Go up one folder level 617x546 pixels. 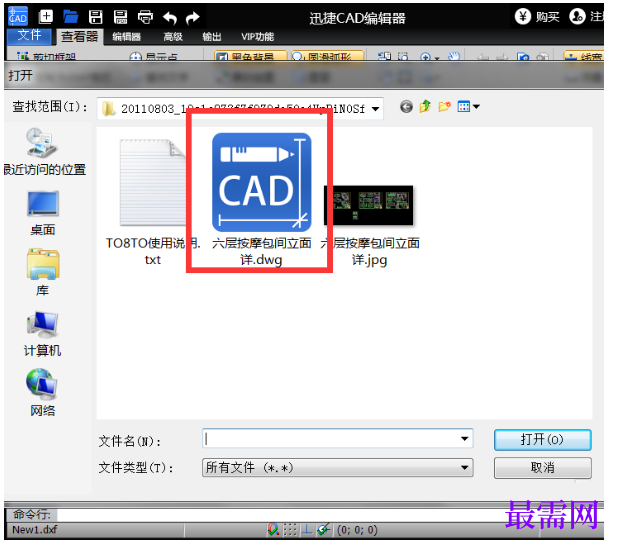(x=425, y=107)
